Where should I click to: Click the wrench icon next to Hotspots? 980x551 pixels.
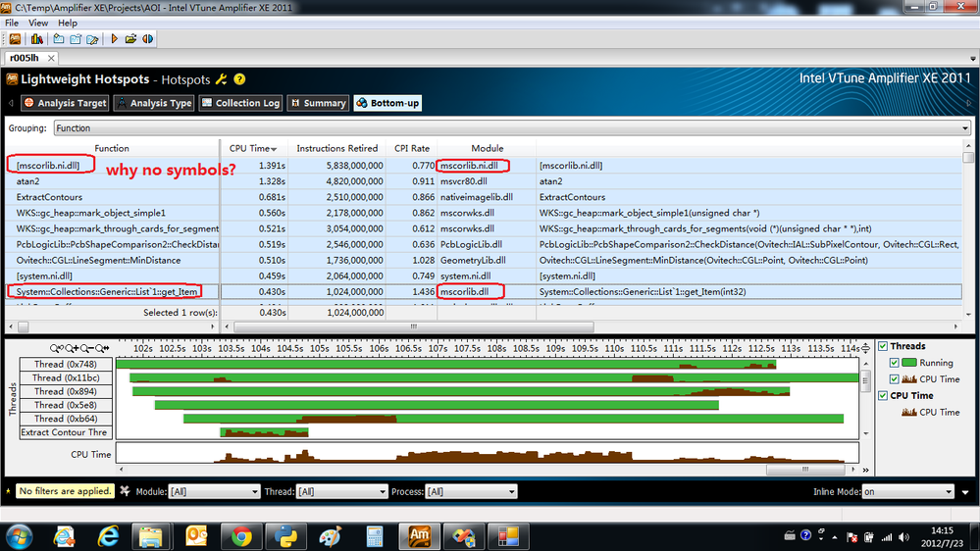pyautogui.click(x=222, y=79)
